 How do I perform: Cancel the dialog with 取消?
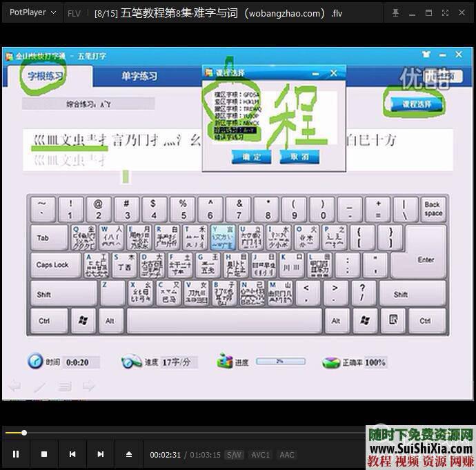[x=299, y=157]
